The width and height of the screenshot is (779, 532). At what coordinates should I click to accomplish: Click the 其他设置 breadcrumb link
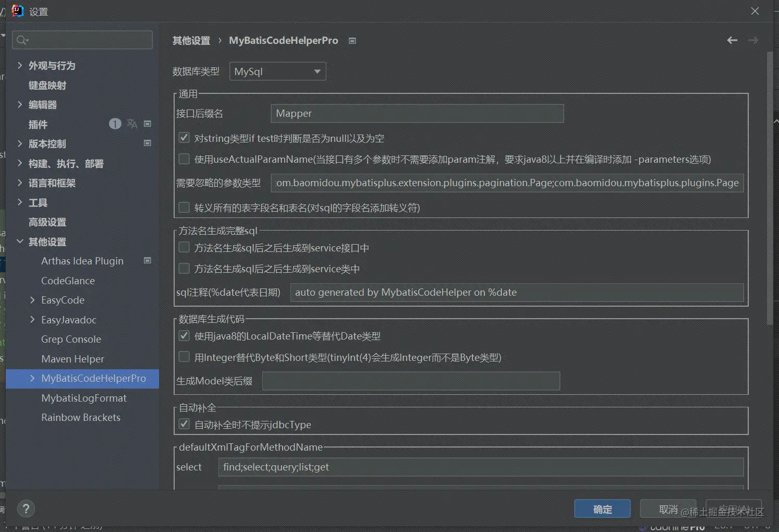point(191,41)
